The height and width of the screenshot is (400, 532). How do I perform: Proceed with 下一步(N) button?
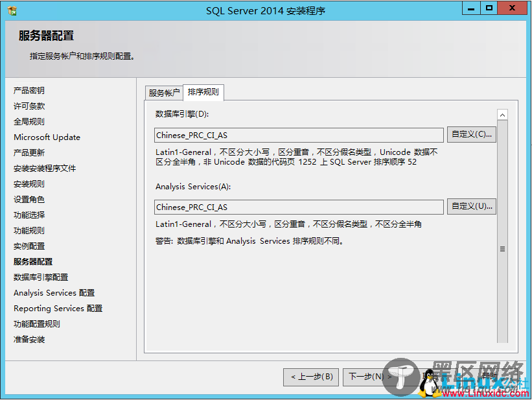370,377
